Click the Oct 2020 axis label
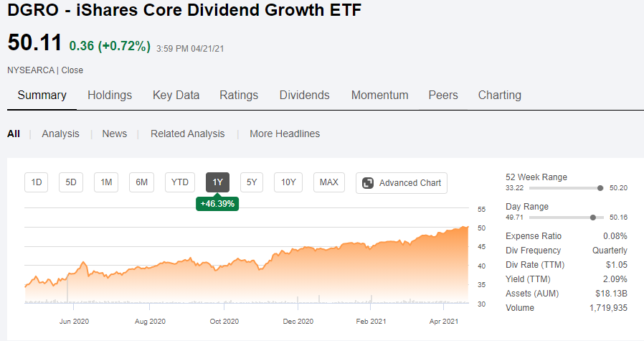This screenshot has height=341, width=644. (224, 321)
